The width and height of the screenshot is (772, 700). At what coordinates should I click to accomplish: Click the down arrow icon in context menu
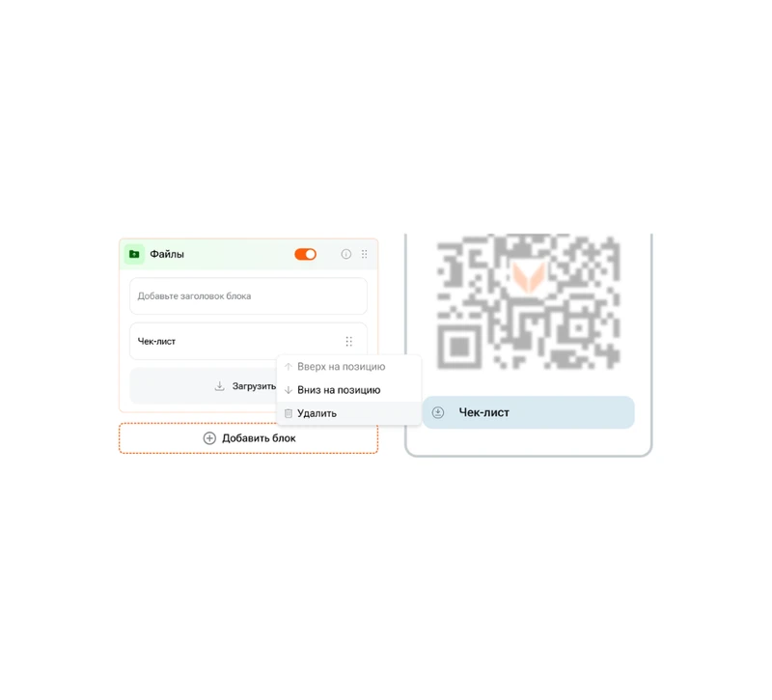coord(289,390)
